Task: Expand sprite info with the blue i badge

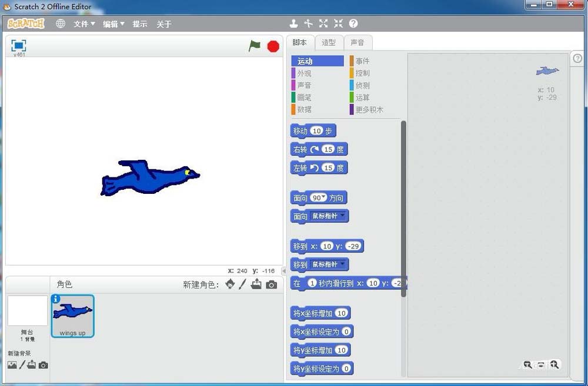Action: tap(57, 300)
